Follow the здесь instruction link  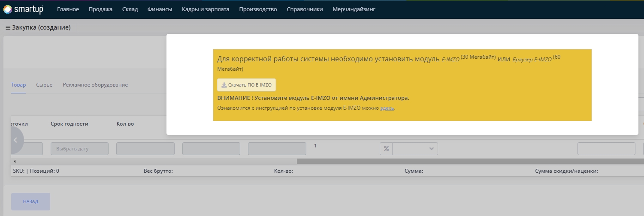tap(387, 108)
